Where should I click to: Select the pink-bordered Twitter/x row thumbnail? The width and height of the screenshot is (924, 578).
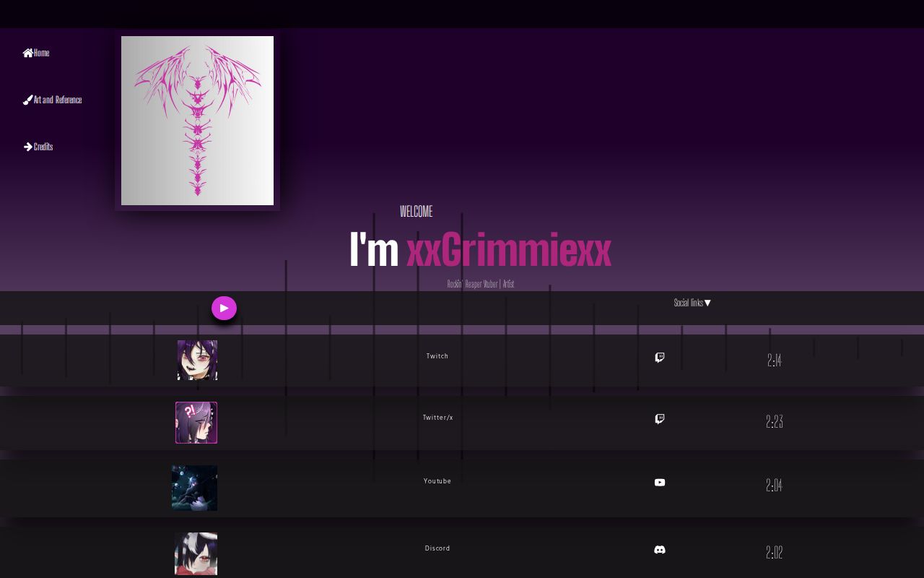pyautogui.click(x=196, y=423)
